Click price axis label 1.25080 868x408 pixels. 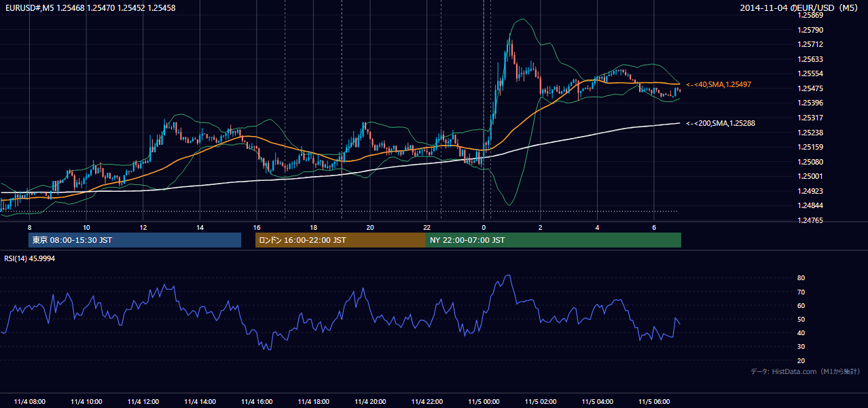(811, 162)
